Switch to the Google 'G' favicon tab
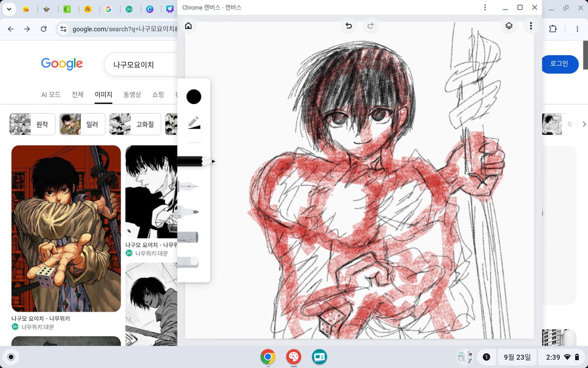The image size is (588, 368). coord(108,9)
